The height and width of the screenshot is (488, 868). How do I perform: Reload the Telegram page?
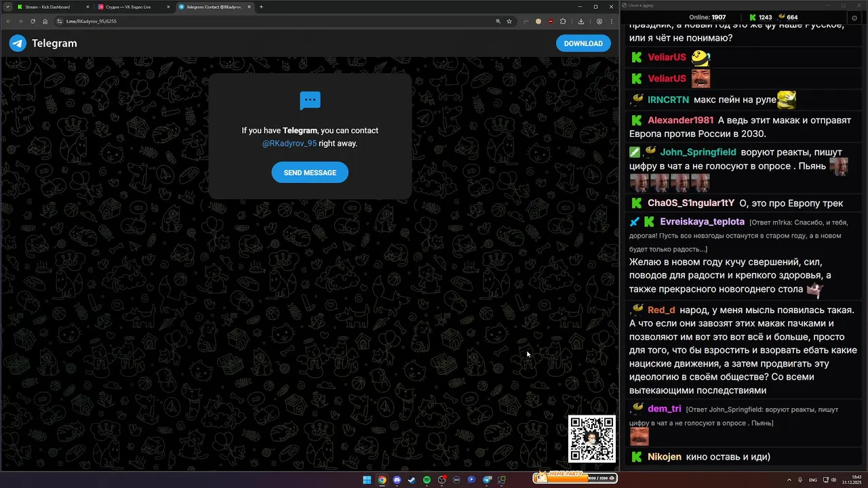tap(33, 21)
